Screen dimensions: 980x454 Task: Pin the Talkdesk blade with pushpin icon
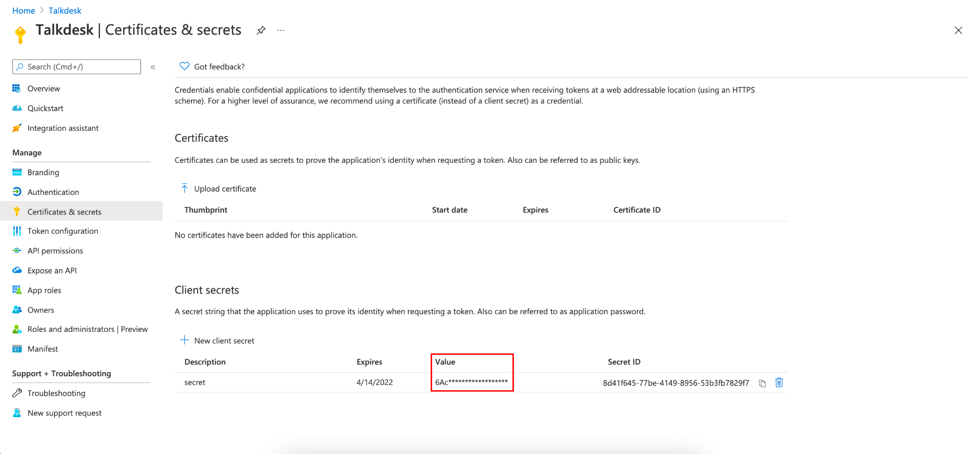point(261,31)
